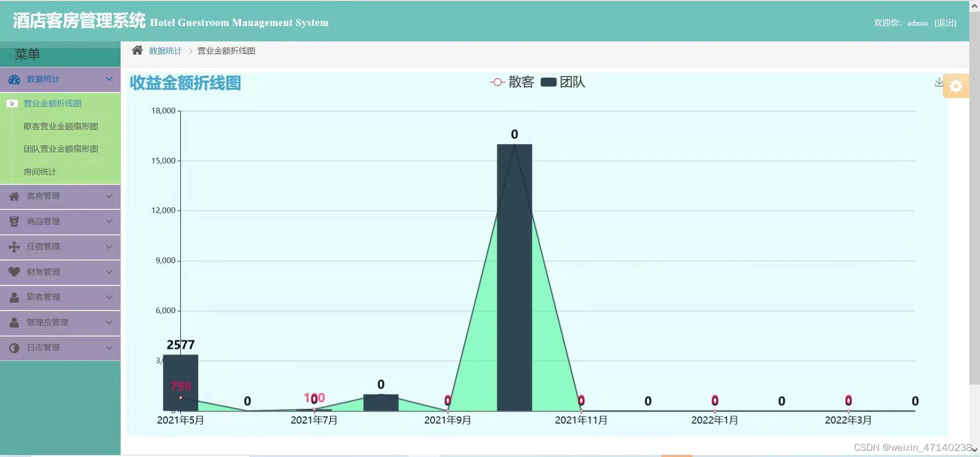Click the 收益金额折线图 chart title
The height and width of the screenshot is (457, 980).
(185, 83)
